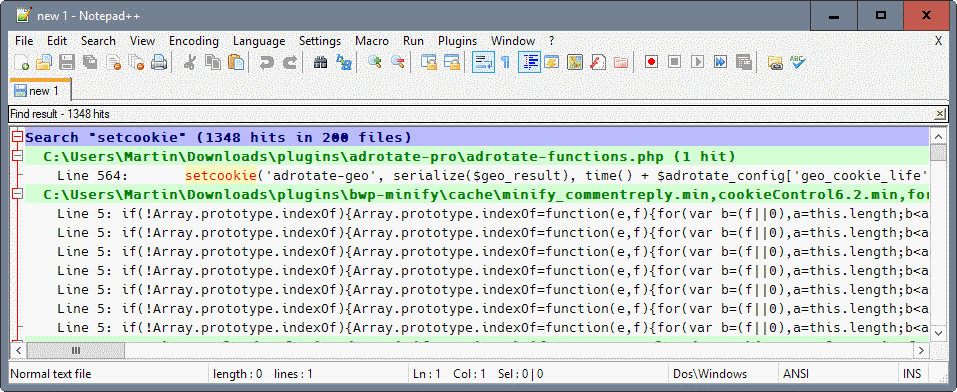This screenshot has width=957, height=392.
Task: Collapse the adrotate-functions.php result group
Action: (x=18, y=156)
